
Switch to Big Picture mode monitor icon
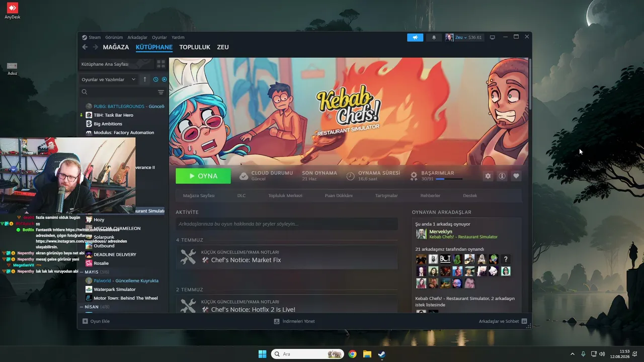[493, 37]
